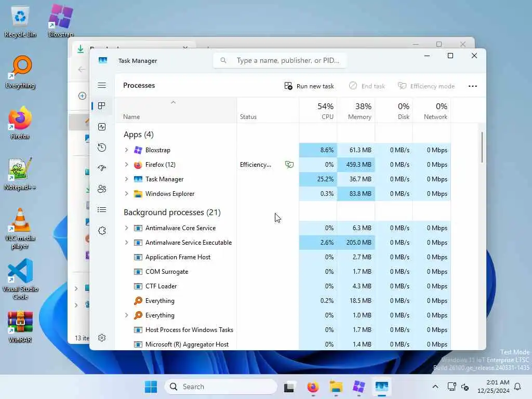The image size is (532, 399).
Task: Click the Firefox process icon in Apps
Action: pyautogui.click(x=138, y=165)
